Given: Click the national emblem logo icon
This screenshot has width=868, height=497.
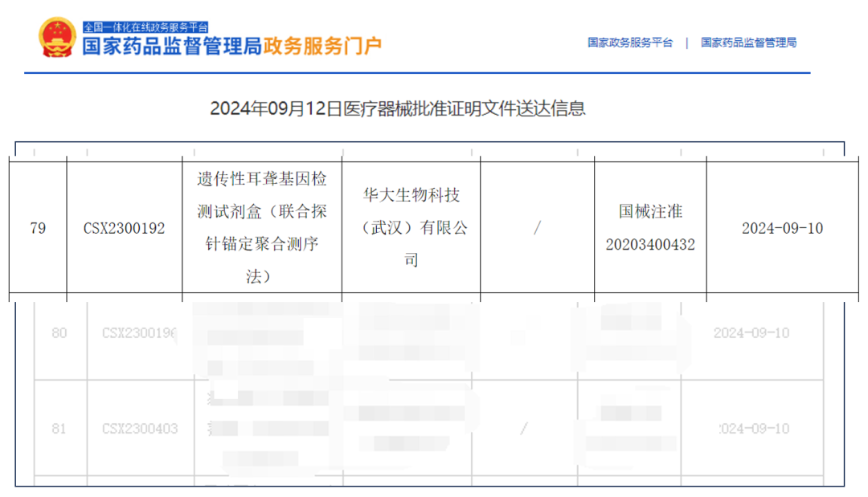Looking at the screenshot, I should 58,38.
